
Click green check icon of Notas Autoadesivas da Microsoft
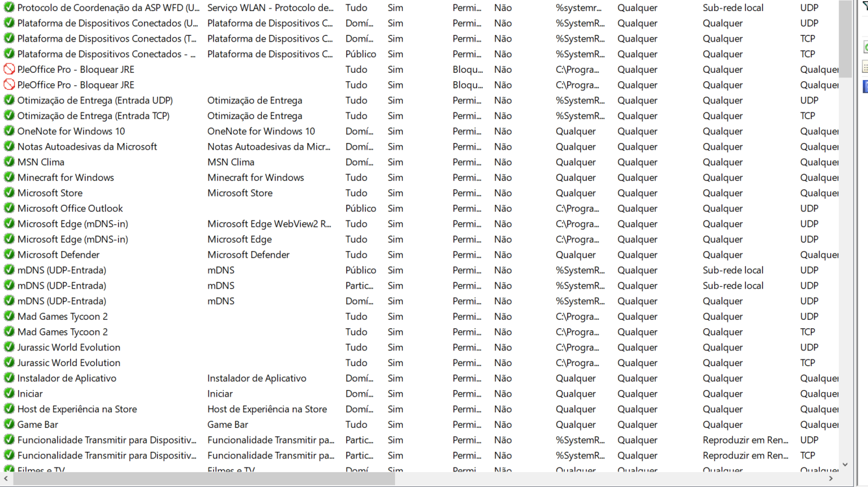tap(9, 147)
